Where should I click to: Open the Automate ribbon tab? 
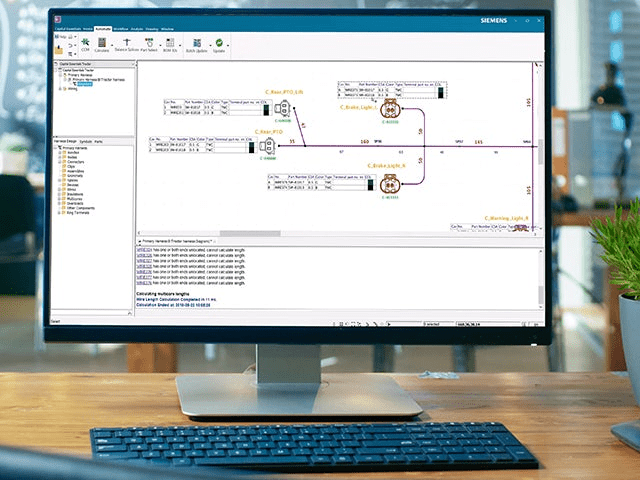104,30
